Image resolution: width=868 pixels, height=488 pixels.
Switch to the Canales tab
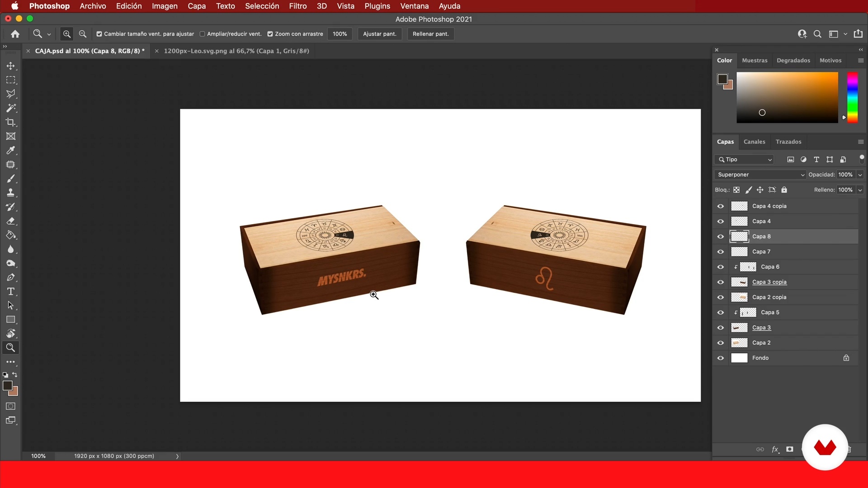coord(755,142)
